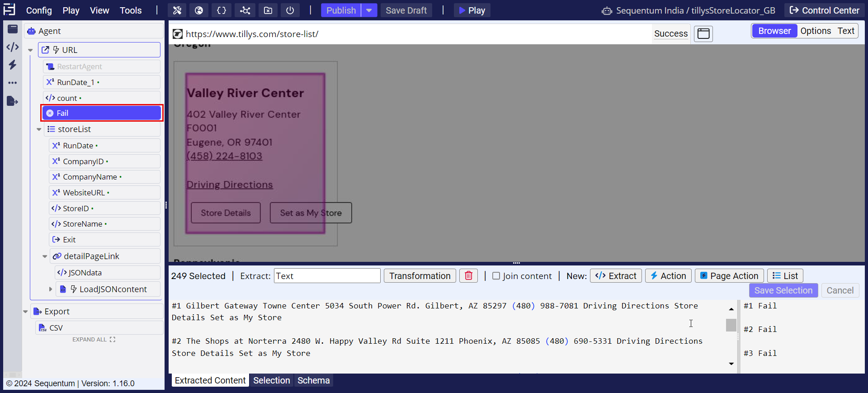Click the globe icon in top toolbar
Screen dimensions: 868x393
pos(199,10)
